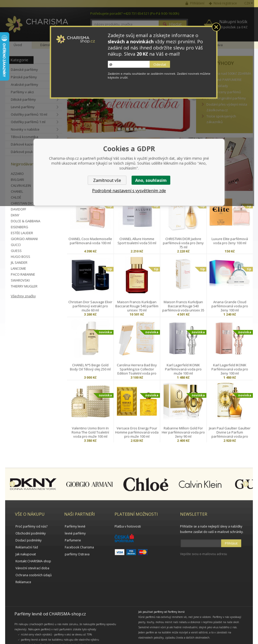This screenshot has height=644, width=258.
Task: Click the Charisma flower logo in header
Action: click(14, 24)
